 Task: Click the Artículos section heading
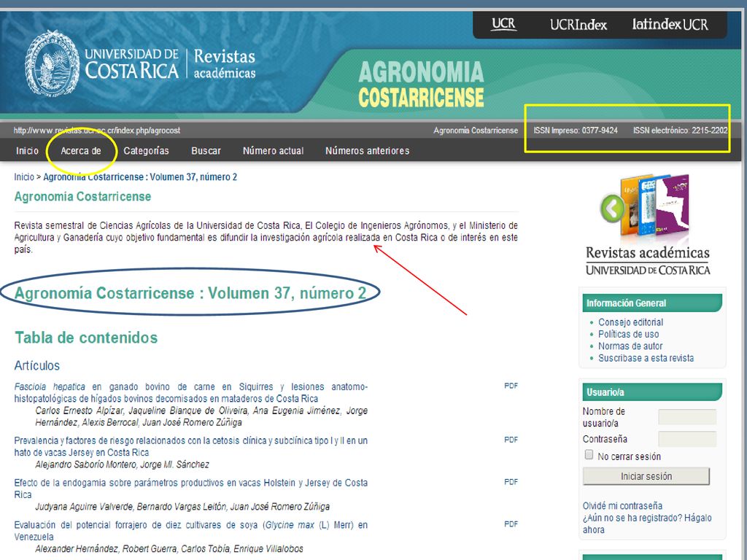click(x=37, y=366)
